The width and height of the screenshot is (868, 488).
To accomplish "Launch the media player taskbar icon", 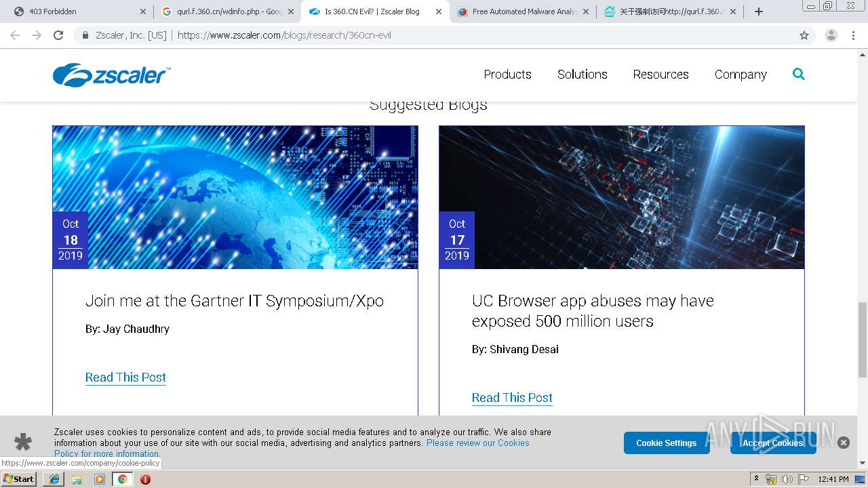I will [x=100, y=479].
